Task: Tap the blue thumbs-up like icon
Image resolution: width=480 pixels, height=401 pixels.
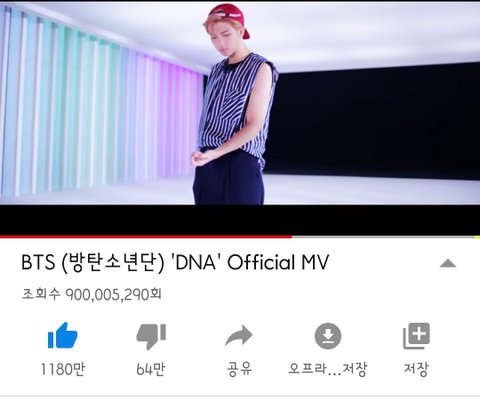Action: (x=63, y=336)
